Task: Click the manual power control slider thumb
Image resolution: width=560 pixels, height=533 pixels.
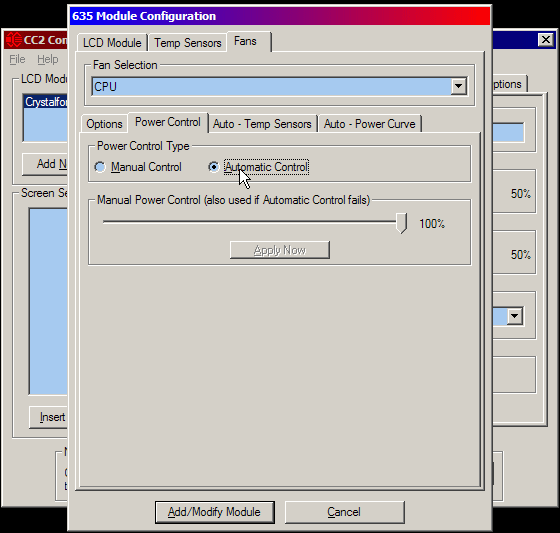Action: [x=402, y=223]
